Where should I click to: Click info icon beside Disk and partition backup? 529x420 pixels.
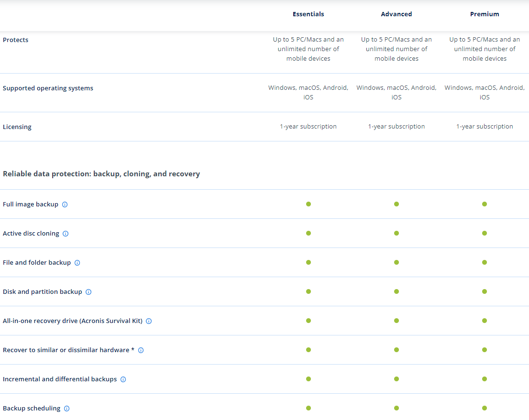88,292
